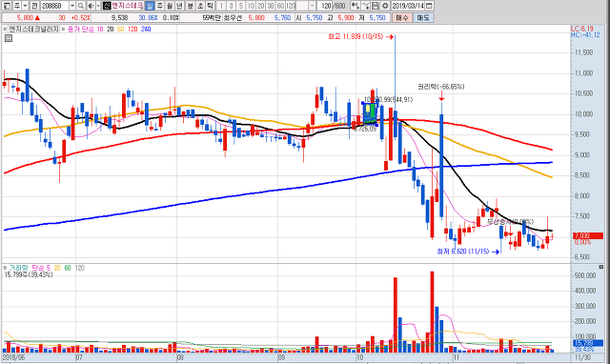610x364 pixels.
Task: Click the 최저 6,620 (11/15) annotation
Action: (463, 252)
